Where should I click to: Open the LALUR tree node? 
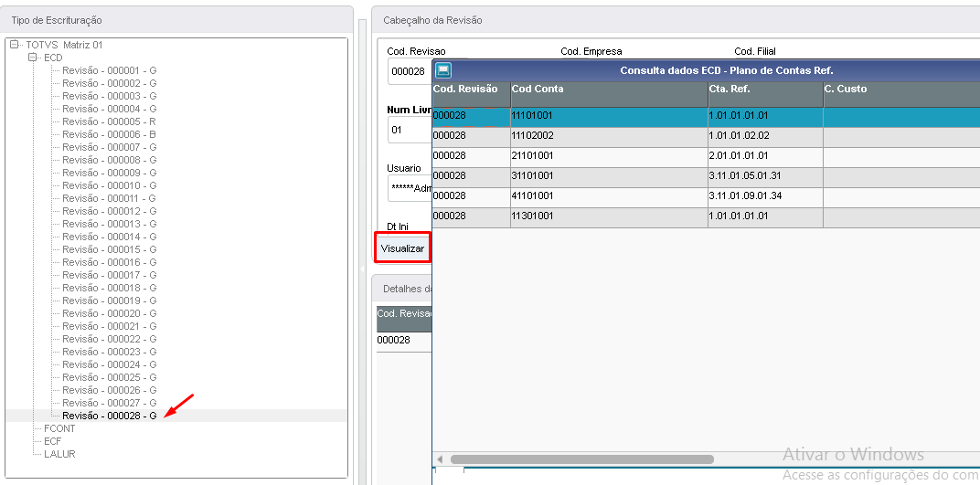point(59,455)
